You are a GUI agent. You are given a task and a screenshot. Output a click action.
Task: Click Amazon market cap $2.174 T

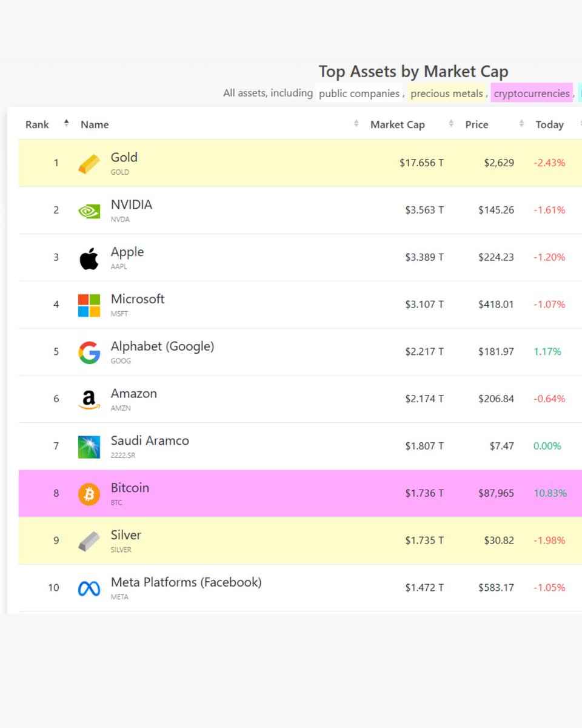point(424,399)
